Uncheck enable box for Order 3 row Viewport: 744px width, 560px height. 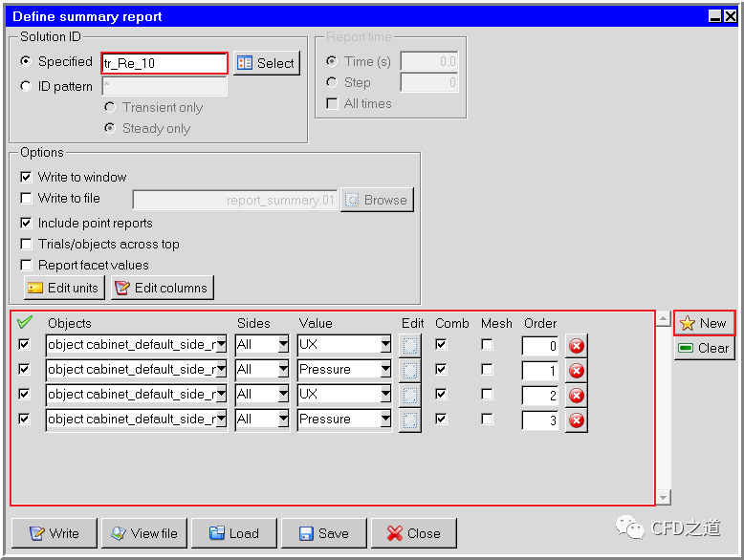(24, 419)
